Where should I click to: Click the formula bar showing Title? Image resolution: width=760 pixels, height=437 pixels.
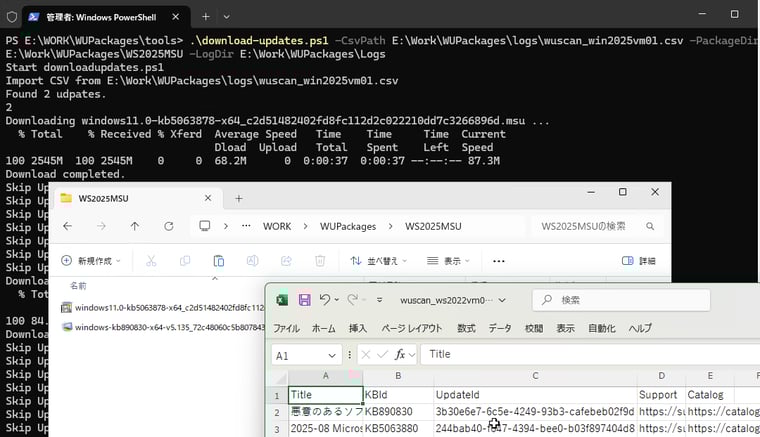pyautogui.click(x=591, y=354)
